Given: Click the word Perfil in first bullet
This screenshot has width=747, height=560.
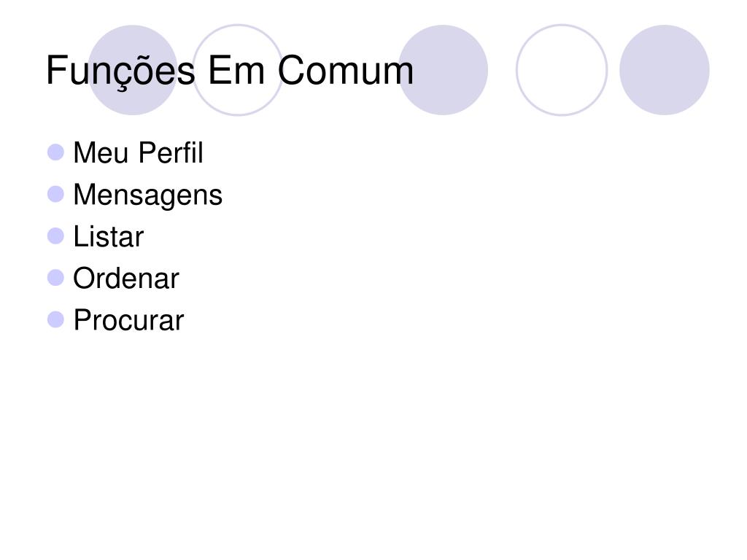Looking at the screenshot, I should 171,152.
